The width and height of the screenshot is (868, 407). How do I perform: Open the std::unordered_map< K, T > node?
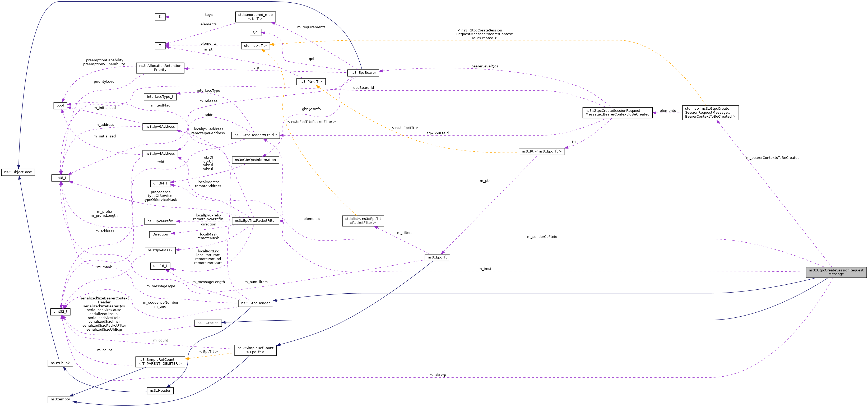pos(256,17)
